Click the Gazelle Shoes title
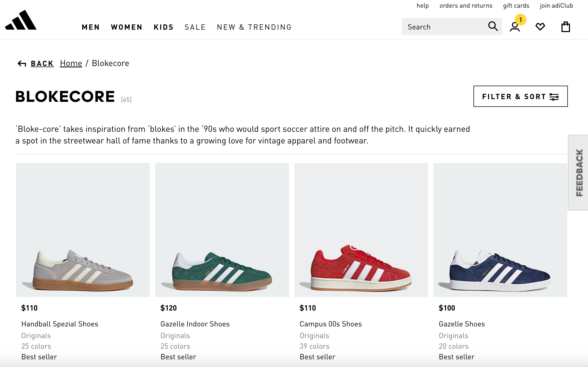The height and width of the screenshot is (367, 588). click(462, 324)
